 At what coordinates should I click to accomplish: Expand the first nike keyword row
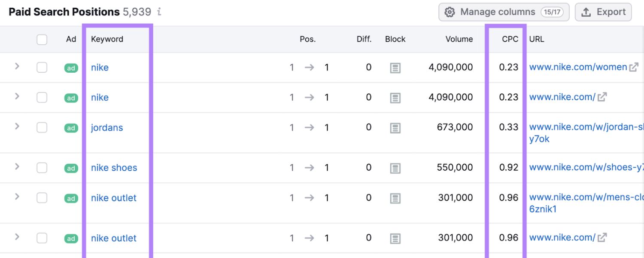[x=17, y=66]
